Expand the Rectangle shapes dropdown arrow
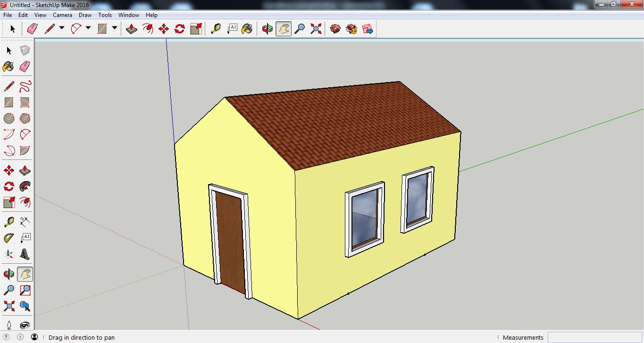The image size is (644, 343). click(115, 28)
